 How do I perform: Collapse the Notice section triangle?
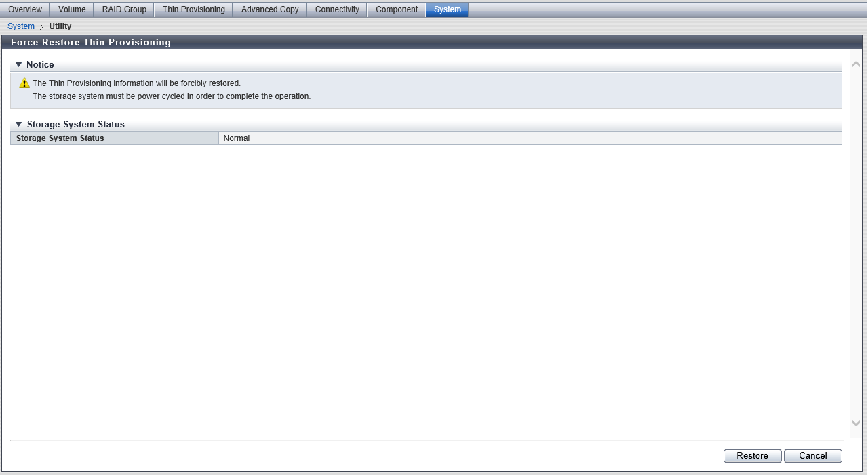point(19,65)
